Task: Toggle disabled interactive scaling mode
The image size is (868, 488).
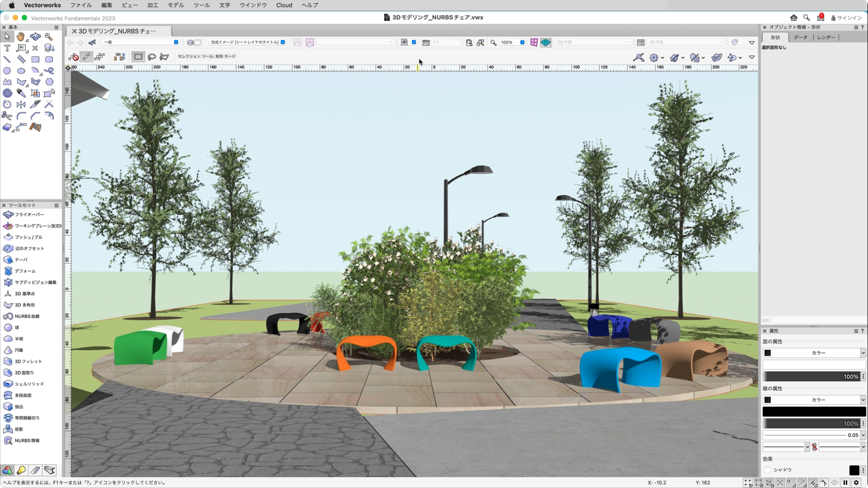Action: pyautogui.click(x=74, y=57)
